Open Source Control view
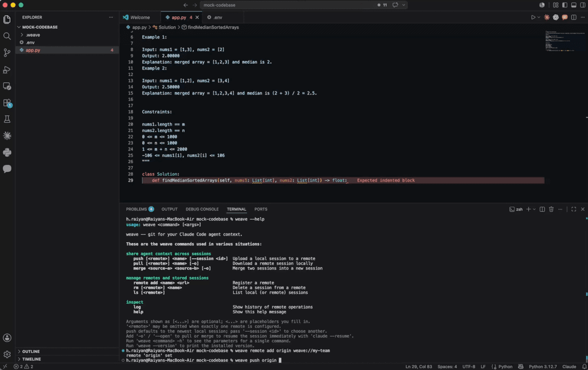The image size is (588, 370). pos(7,52)
